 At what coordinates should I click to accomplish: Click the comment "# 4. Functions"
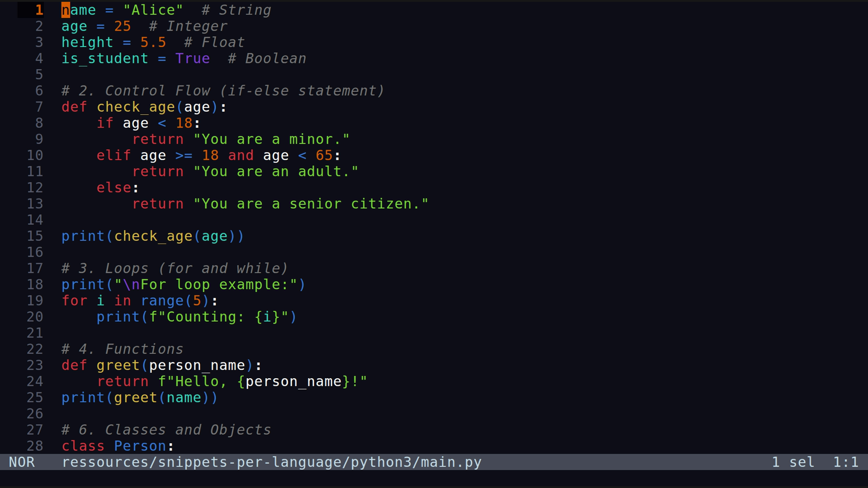coord(122,349)
